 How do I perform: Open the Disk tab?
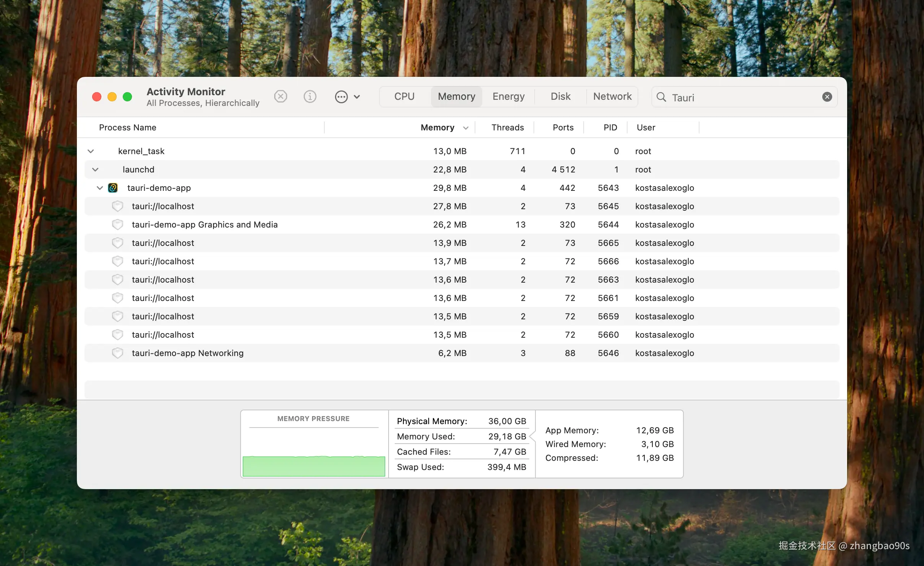pos(560,96)
